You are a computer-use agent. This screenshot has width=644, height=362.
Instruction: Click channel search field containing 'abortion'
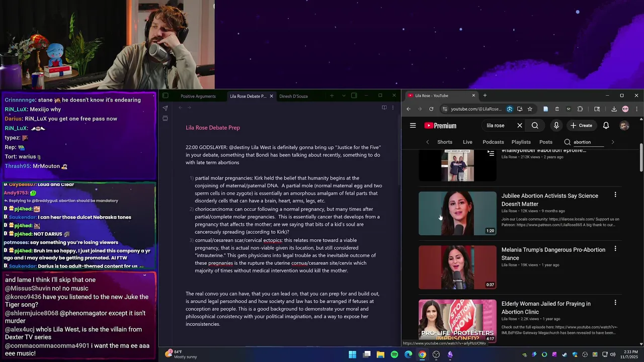(x=588, y=142)
